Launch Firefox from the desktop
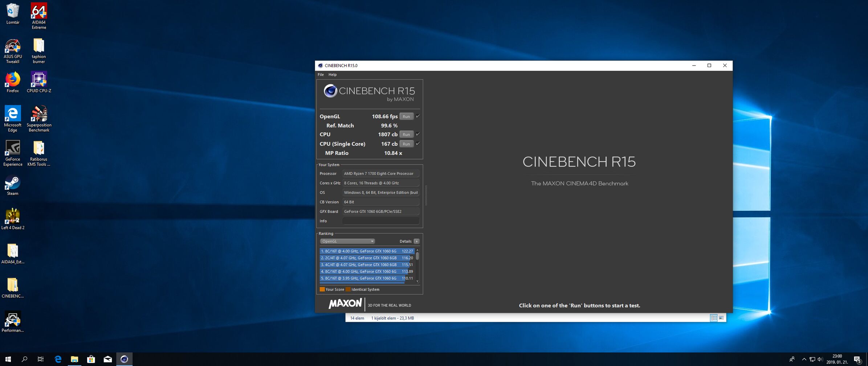This screenshot has width=868, height=366. click(x=13, y=82)
